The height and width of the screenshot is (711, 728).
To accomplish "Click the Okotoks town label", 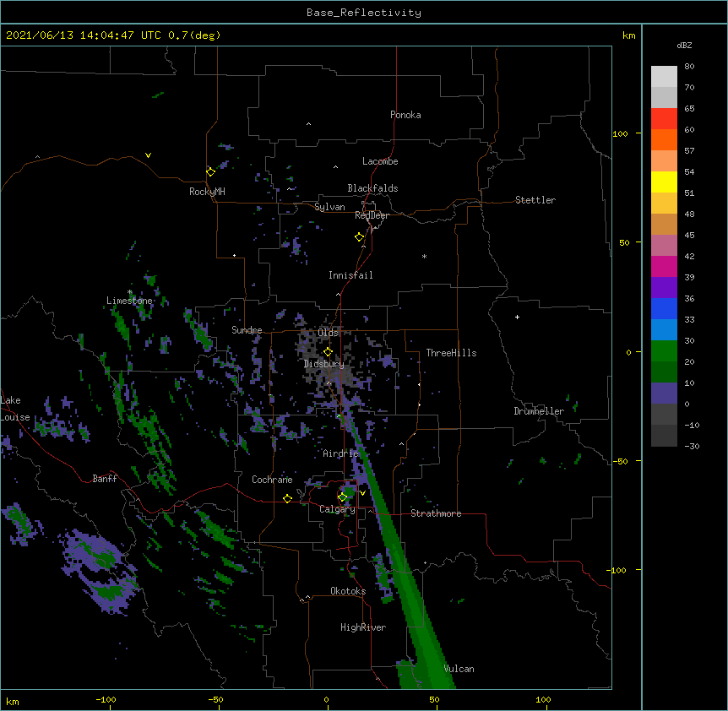I will pos(348,591).
